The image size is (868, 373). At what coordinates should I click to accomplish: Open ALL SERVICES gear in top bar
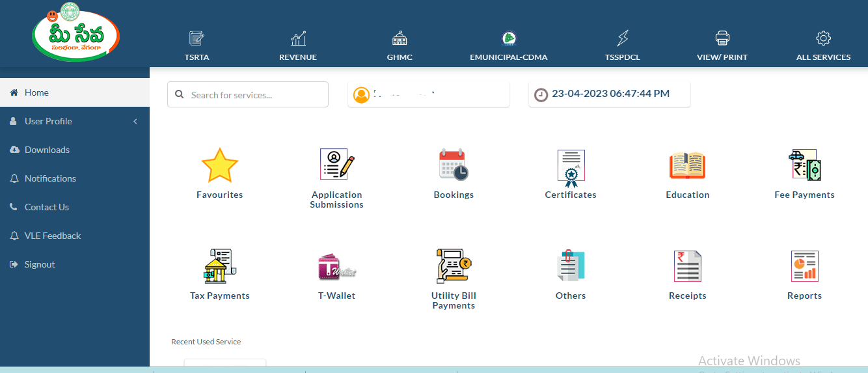[823, 46]
